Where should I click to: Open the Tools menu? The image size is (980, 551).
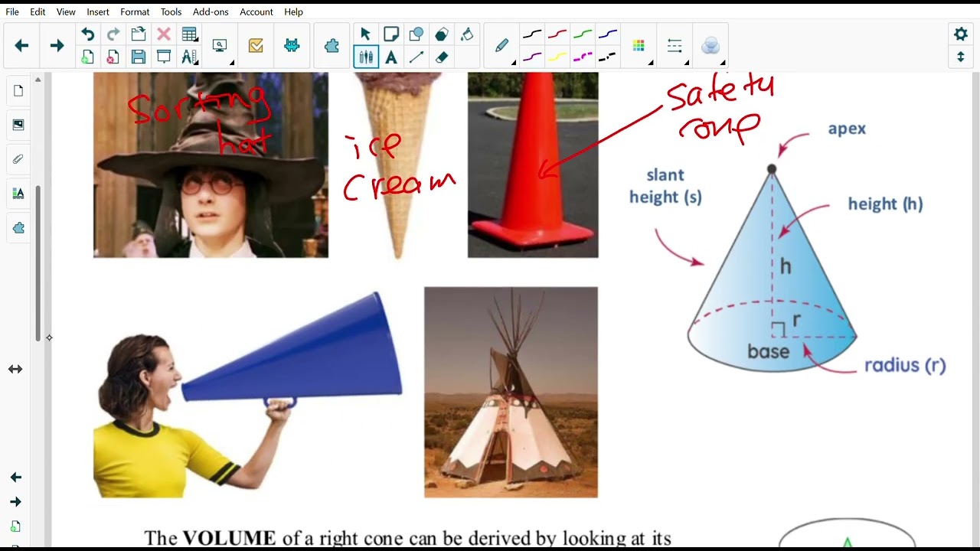click(171, 11)
